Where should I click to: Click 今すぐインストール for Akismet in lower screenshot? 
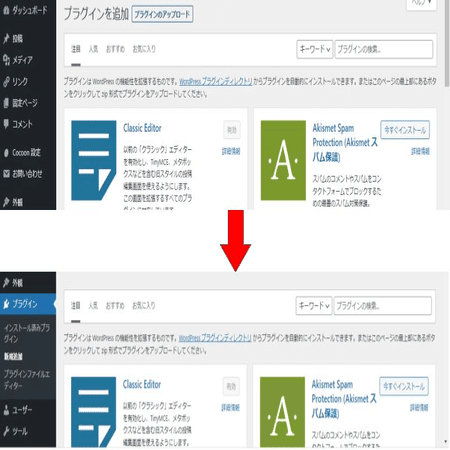404,386
